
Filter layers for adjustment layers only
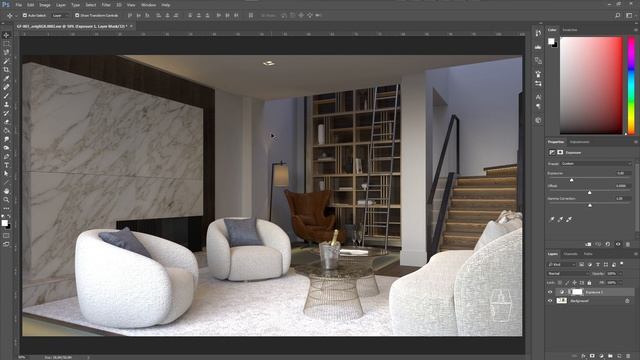point(590,264)
